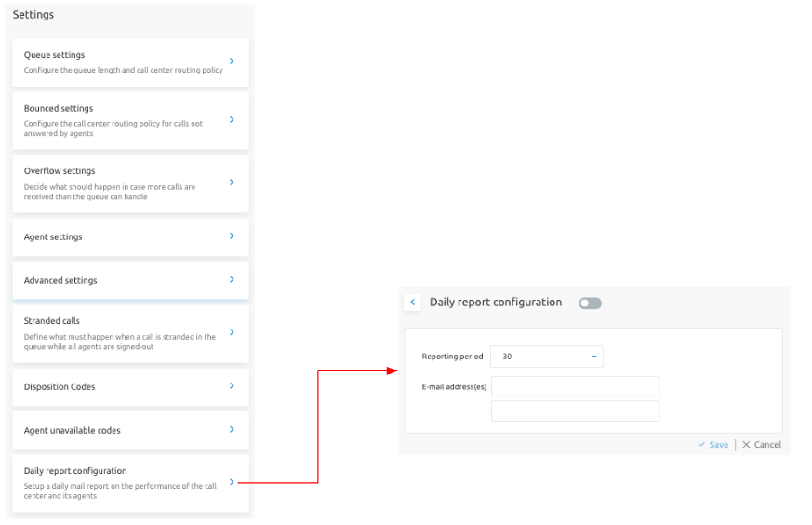Select the Queue settings entry

[x=130, y=62]
